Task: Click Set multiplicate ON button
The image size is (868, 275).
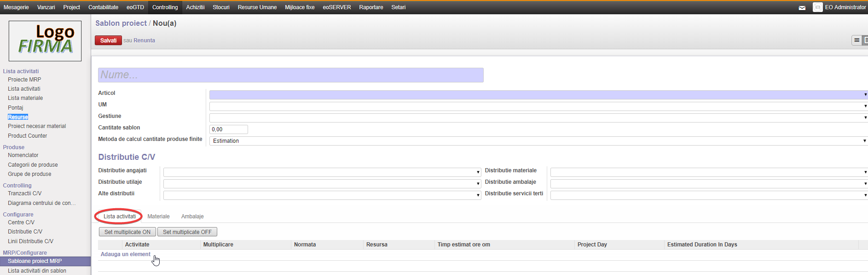Action: click(x=127, y=232)
